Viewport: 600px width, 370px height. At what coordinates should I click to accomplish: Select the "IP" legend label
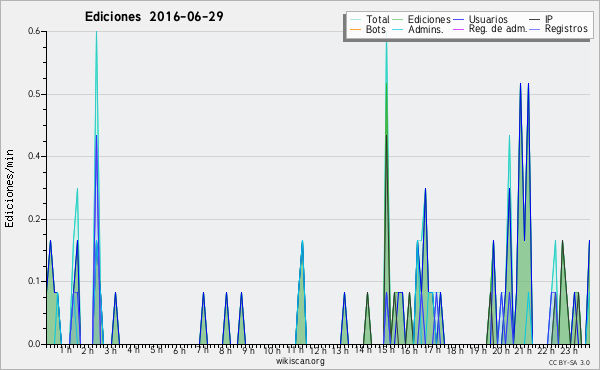point(549,19)
